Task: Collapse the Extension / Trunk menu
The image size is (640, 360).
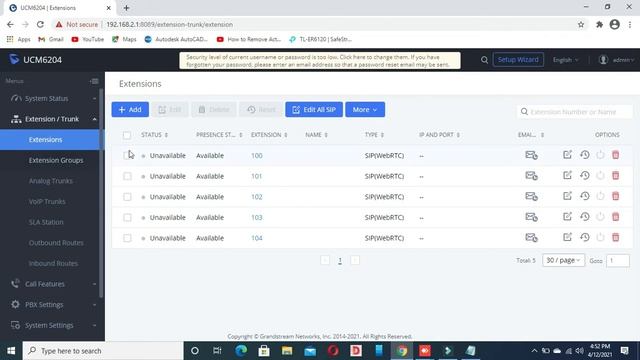Action: (52, 119)
